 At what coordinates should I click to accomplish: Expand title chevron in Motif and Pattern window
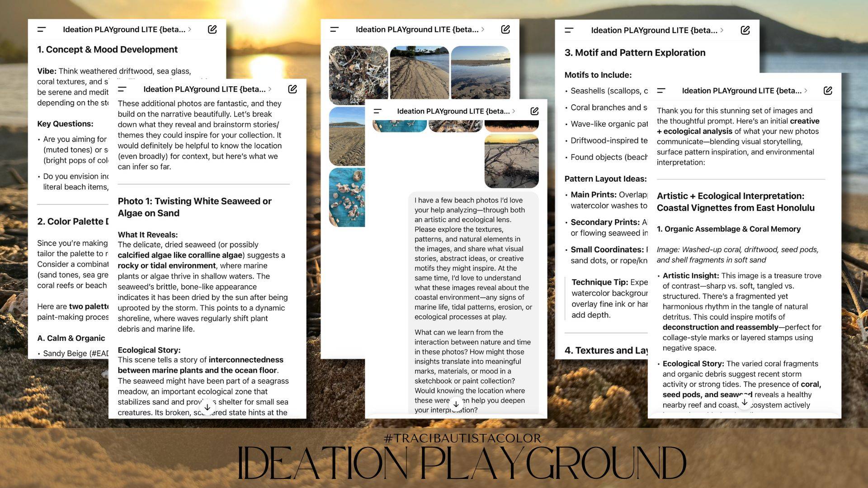pyautogui.click(x=722, y=30)
